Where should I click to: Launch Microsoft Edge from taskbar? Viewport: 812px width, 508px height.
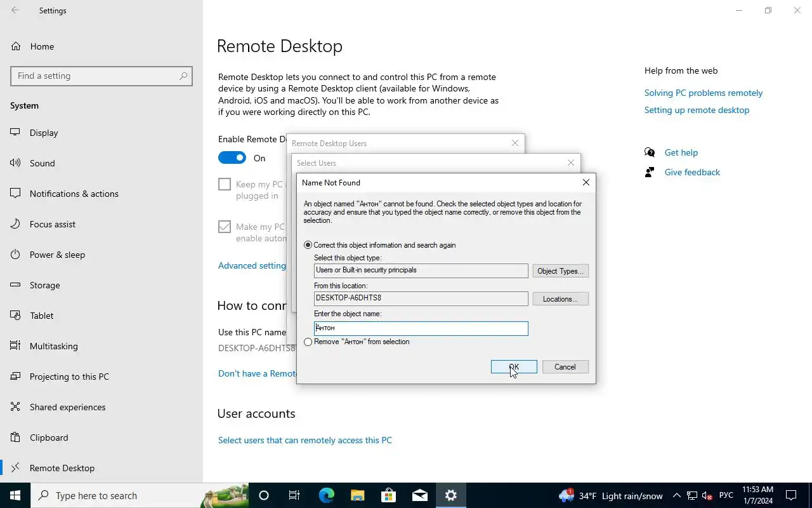click(326, 495)
